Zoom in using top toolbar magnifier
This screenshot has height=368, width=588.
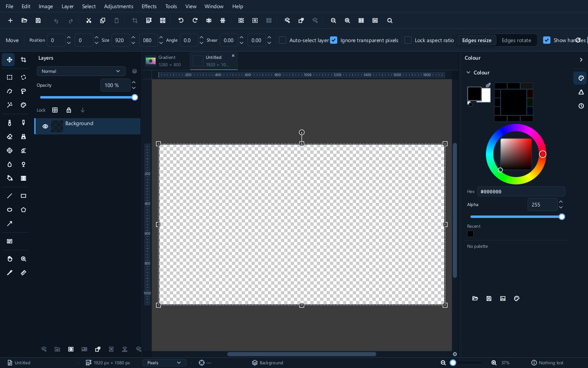[x=347, y=20]
